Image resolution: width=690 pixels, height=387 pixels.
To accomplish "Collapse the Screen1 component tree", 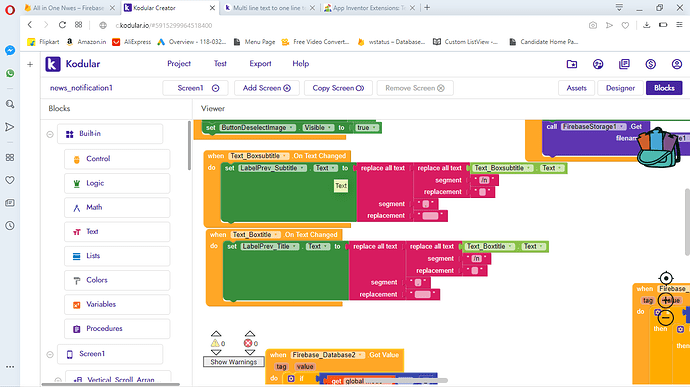I will [x=50, y=354].
